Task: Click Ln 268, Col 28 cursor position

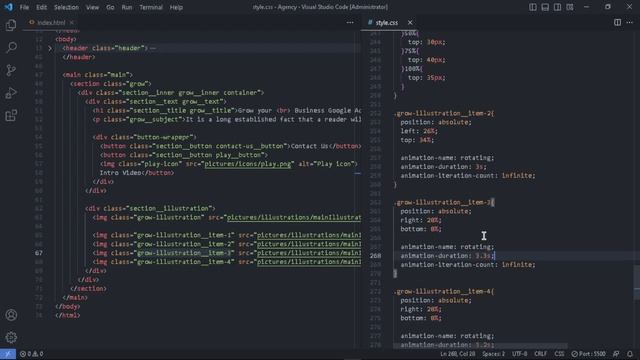Action: (457, 354)
